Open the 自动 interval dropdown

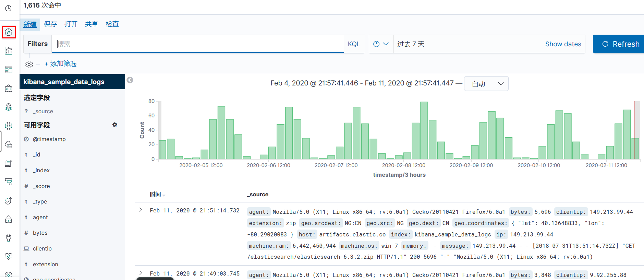(x=486, y=83)
